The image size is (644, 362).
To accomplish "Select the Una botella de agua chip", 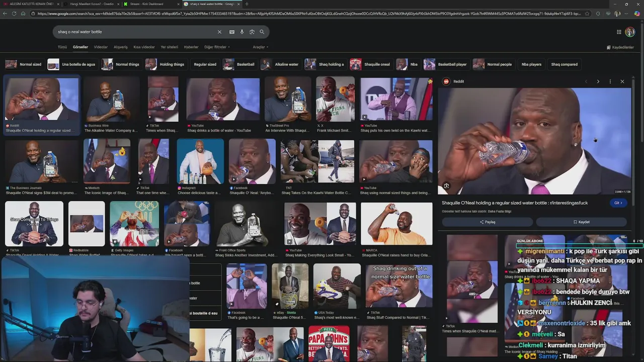I will [x=71, y=64].
